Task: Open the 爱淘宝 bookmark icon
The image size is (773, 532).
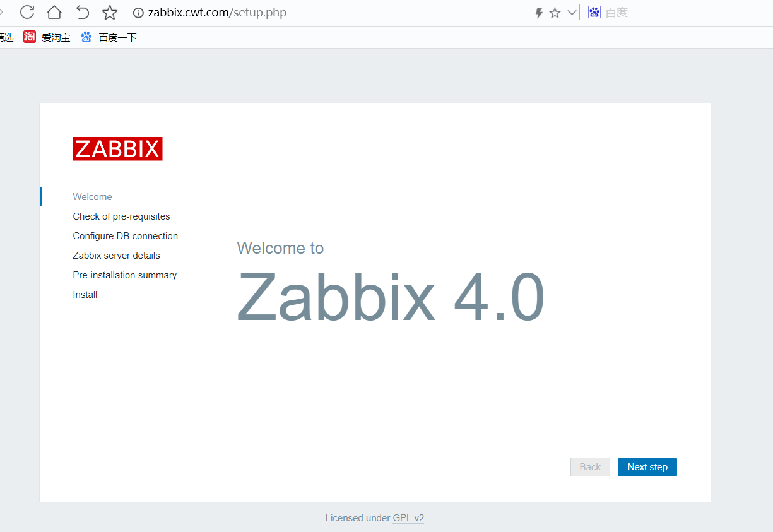Action: point(30,37)
